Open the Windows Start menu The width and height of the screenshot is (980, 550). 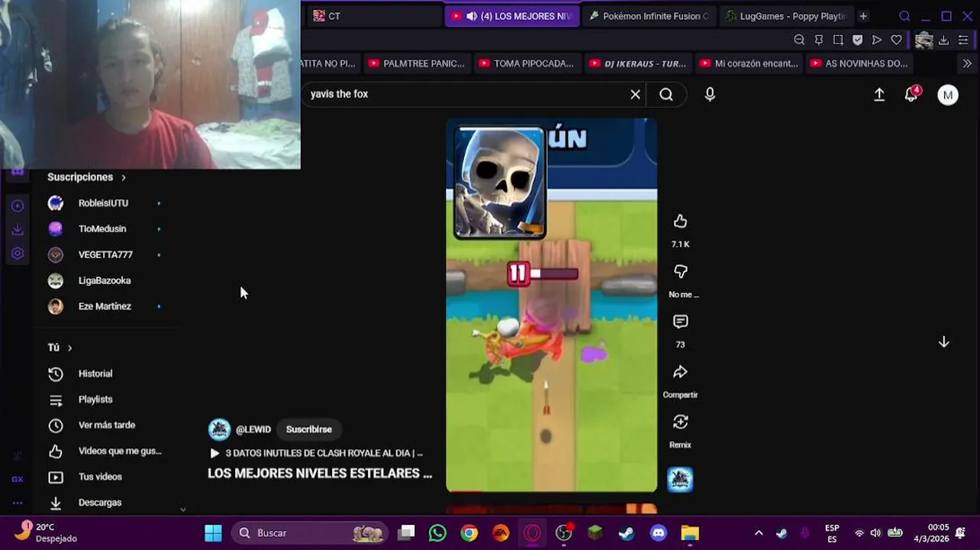coord(214,532)
